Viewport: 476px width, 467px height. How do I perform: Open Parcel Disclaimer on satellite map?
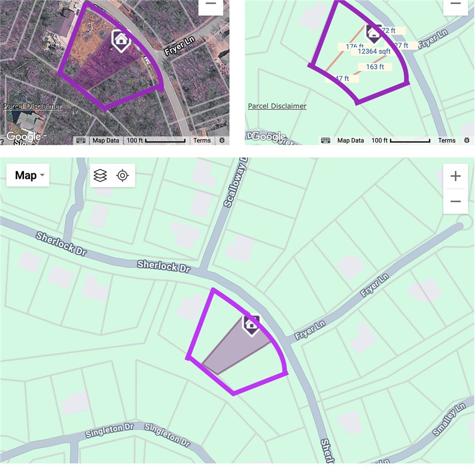coord(33,106)
